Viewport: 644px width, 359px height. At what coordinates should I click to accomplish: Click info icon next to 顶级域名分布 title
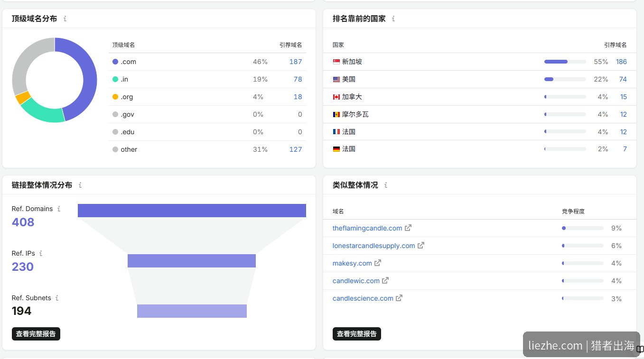[x=65, y=19]
